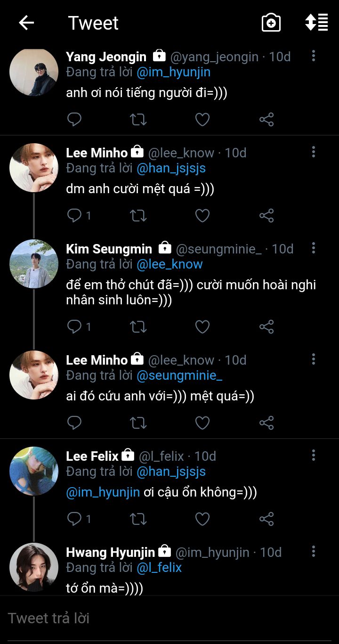Retweet Yang Jeongin's reply

click(138, 120)
